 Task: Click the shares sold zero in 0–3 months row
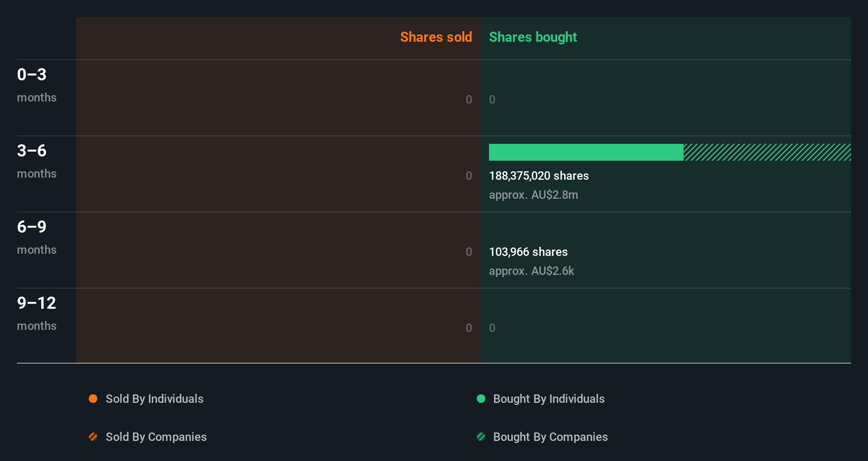click(469, 99)
